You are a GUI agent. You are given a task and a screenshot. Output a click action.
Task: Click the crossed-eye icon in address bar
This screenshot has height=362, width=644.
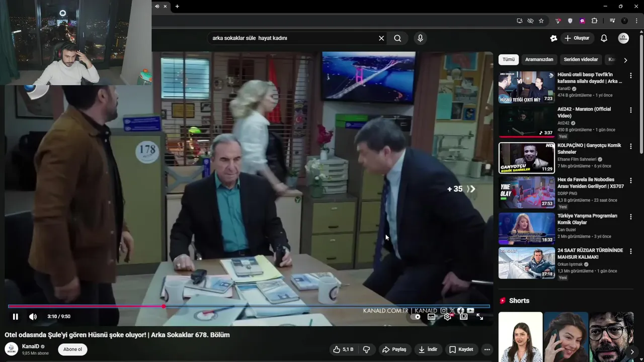click(530, 21)
